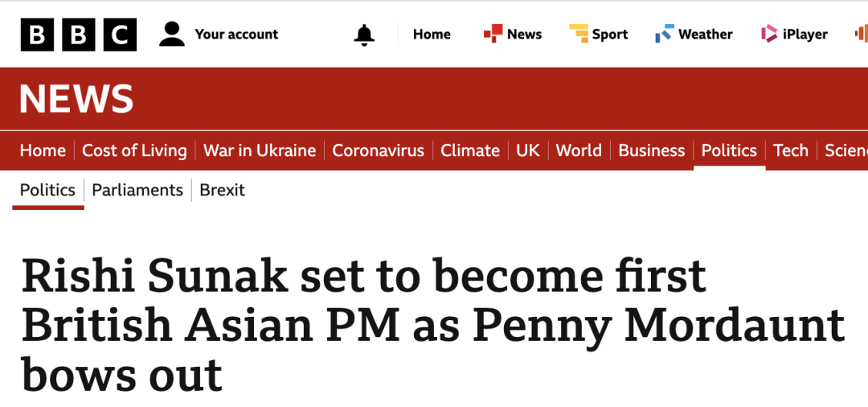Open World news section
868x407 pixels.
click(579, 150)
